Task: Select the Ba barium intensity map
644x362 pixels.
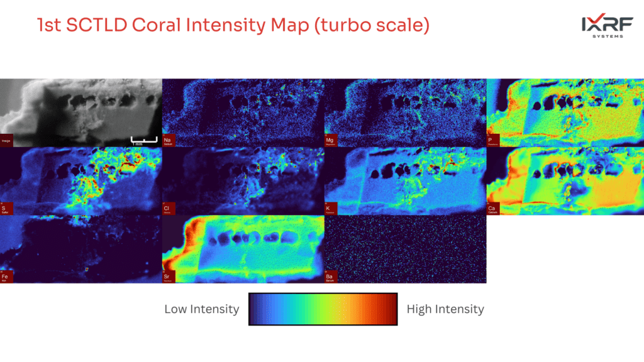Action: coord(406,249)
